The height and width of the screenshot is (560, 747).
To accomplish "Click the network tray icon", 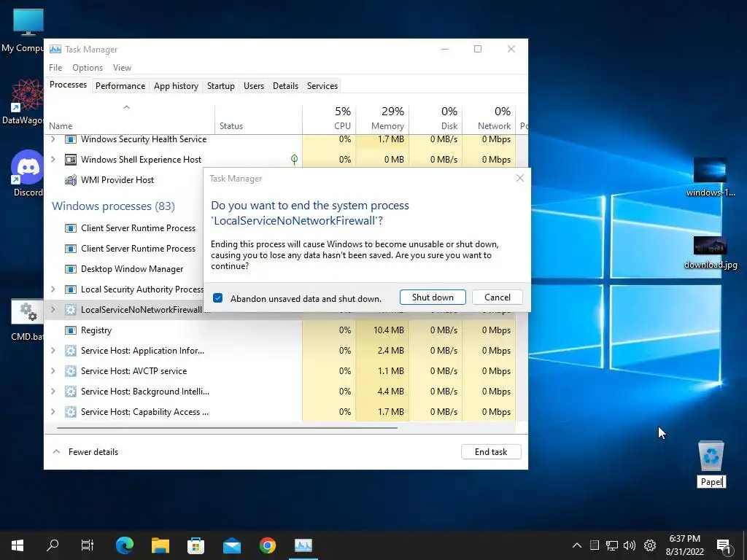I will coord(612,545).
